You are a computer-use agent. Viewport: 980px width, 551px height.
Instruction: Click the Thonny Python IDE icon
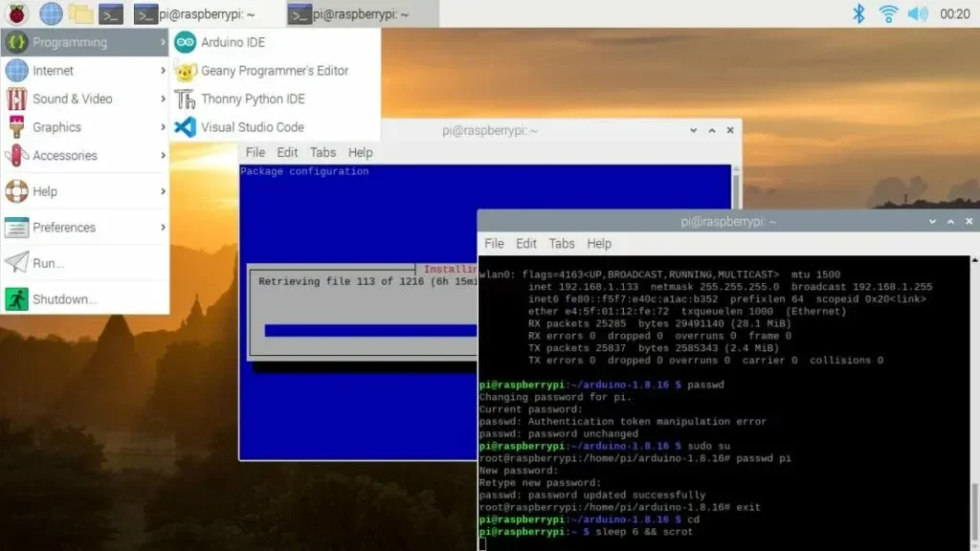coord(185,99)
